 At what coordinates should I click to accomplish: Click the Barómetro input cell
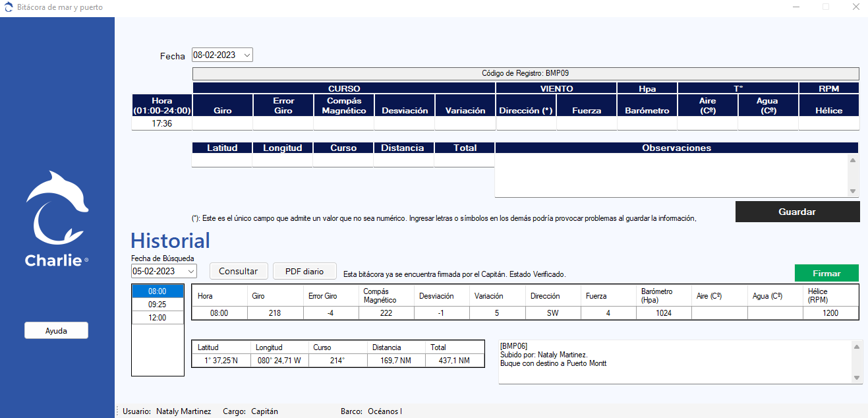tap(647, 123)
